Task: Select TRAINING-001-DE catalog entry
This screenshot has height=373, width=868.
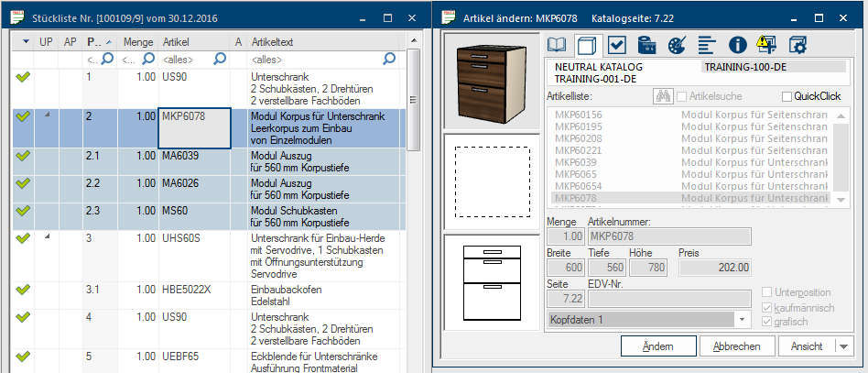Action: pos(595,80)
